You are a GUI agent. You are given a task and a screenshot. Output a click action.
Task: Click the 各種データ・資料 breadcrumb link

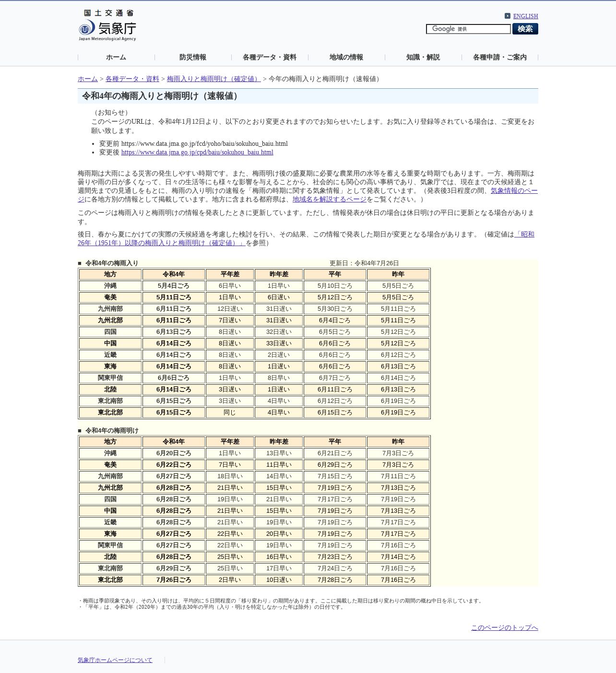(x=132, y=79)
